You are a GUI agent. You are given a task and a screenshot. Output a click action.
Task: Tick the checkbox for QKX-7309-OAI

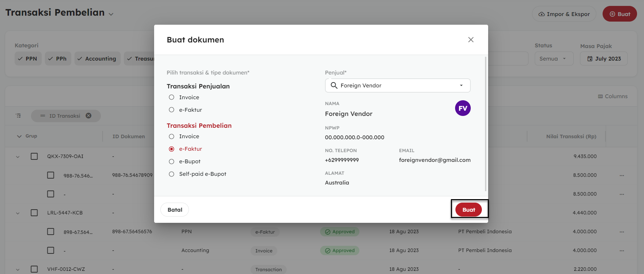pos(34,156)
